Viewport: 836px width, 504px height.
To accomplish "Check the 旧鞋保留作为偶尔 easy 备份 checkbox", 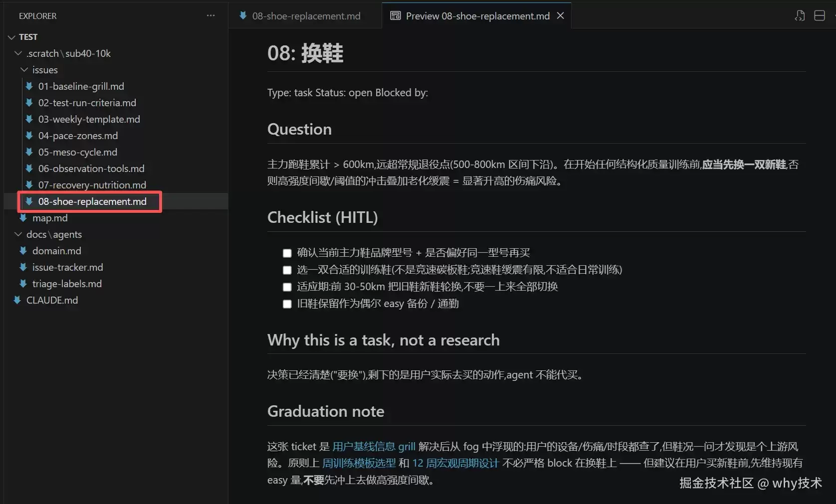I will tap(287, 304).
